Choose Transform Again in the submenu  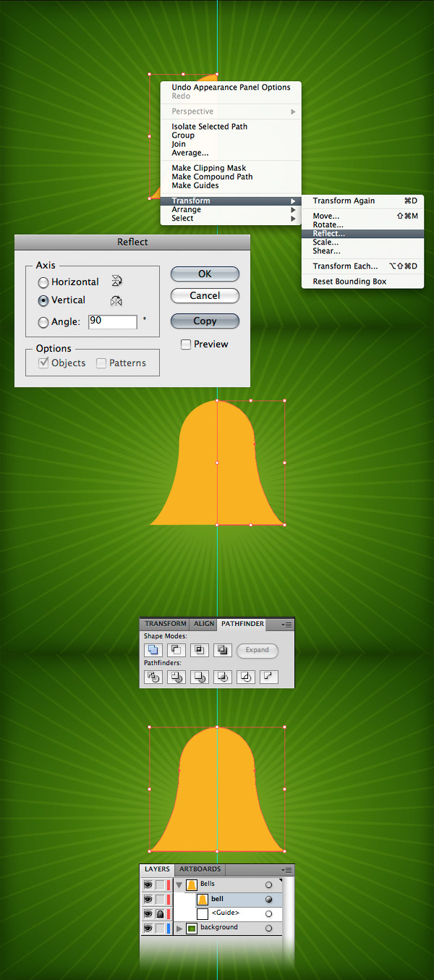tap(362, 201)
